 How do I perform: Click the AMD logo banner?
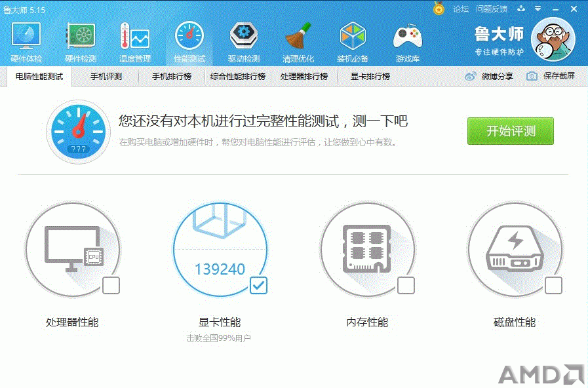(x=541, y=374)
